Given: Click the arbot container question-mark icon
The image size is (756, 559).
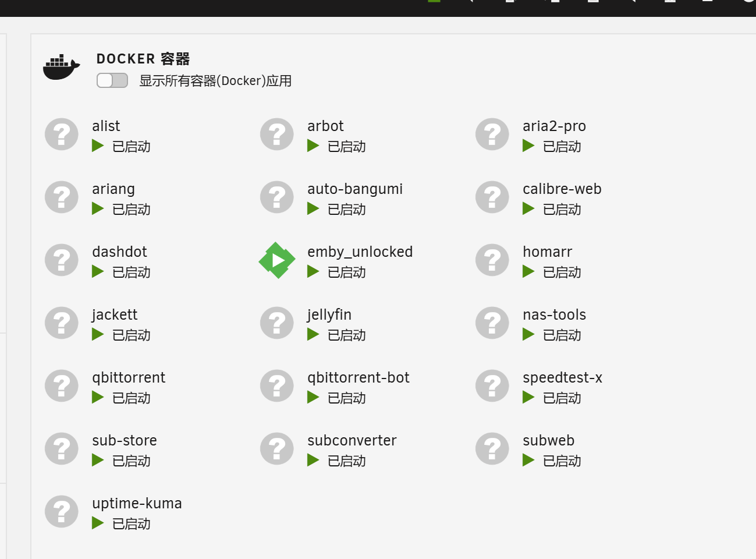Looking at the screenshot, I should [x=277, y=135].
